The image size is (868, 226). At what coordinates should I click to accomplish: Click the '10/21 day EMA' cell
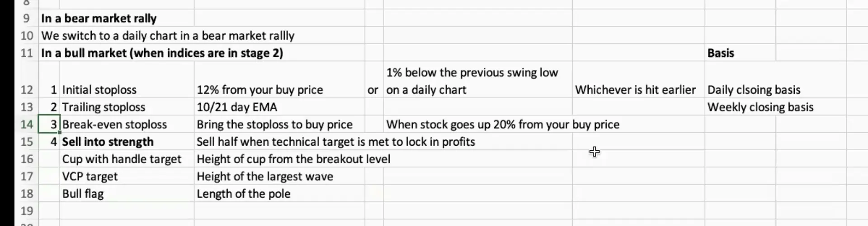pos(279,107)
